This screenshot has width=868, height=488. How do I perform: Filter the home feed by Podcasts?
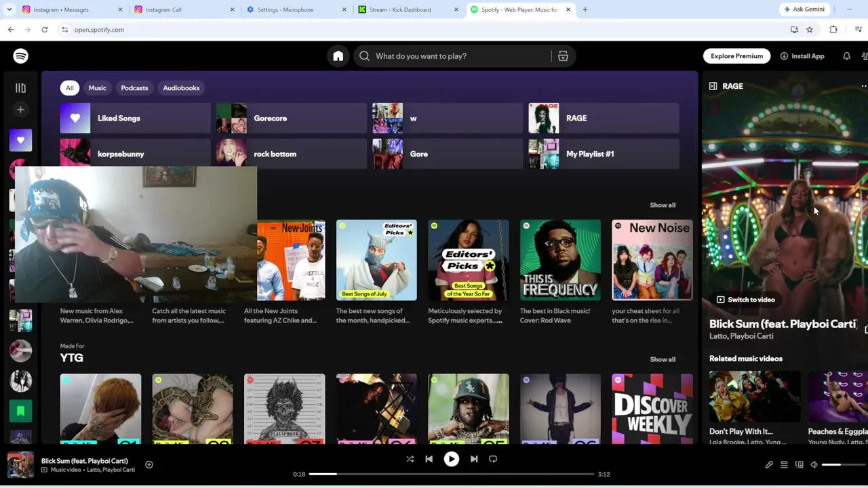click(134, 88)
